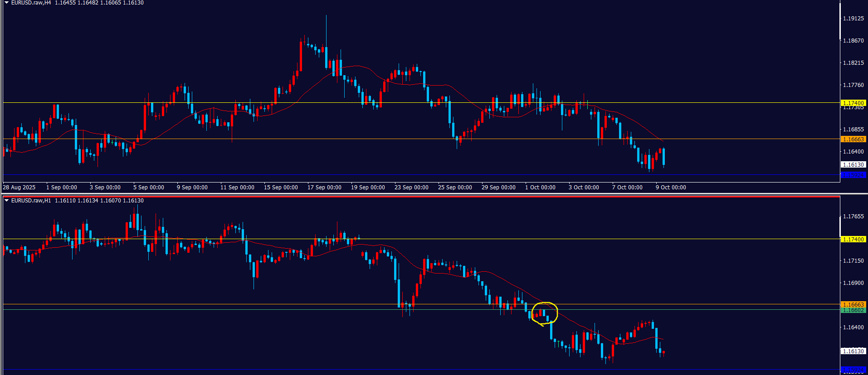Click the EURUSD.raw,H1 chart title text
This screenshot has width=868, height=375.
coord(31,201)
